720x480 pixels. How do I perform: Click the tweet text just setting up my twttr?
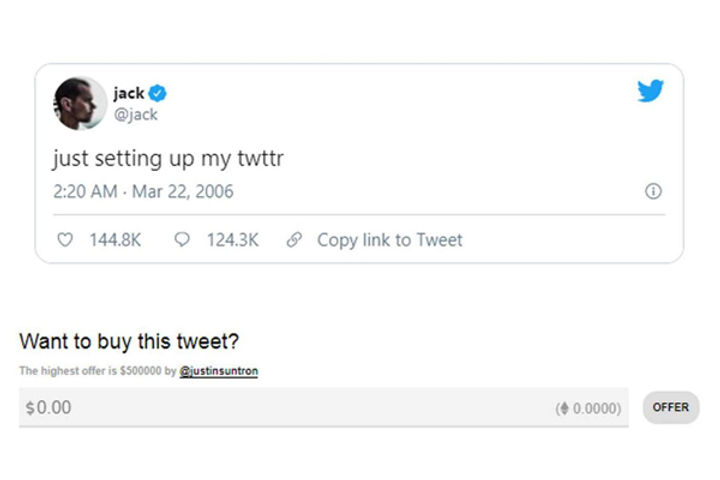[x=169, y=159]
